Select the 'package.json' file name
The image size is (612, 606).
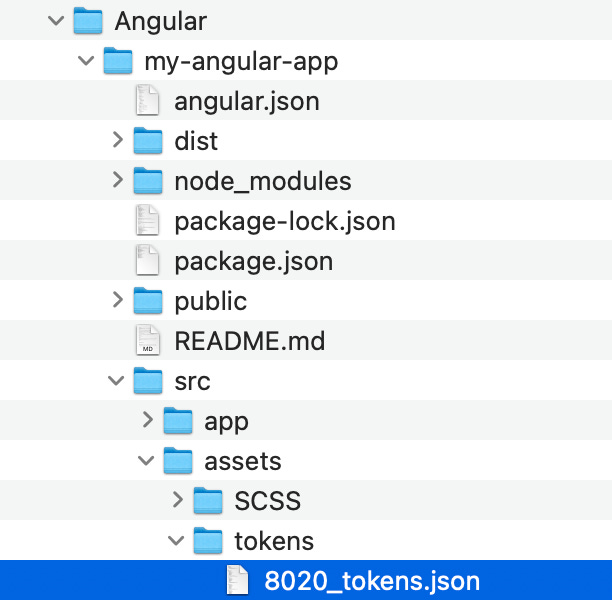click(254, 262)
